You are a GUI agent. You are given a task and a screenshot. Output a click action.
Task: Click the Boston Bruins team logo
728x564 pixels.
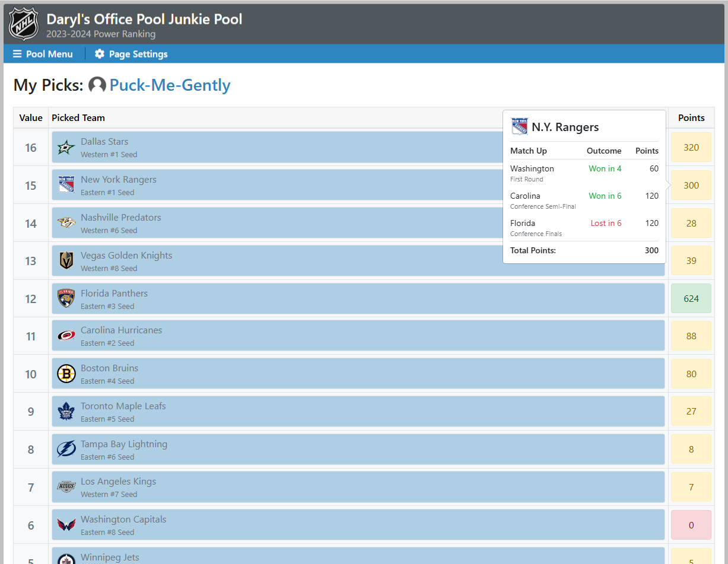(x=66, y=374)
